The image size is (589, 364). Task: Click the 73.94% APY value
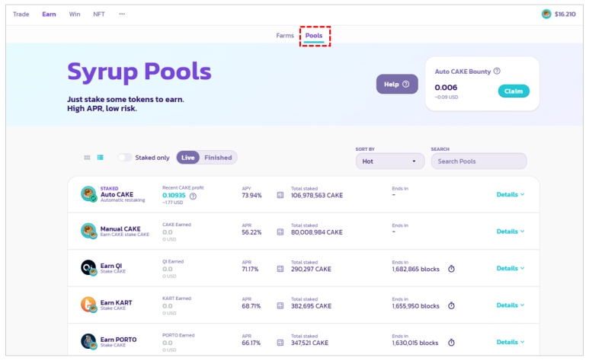pyautogui.click(x=251, y=195)
